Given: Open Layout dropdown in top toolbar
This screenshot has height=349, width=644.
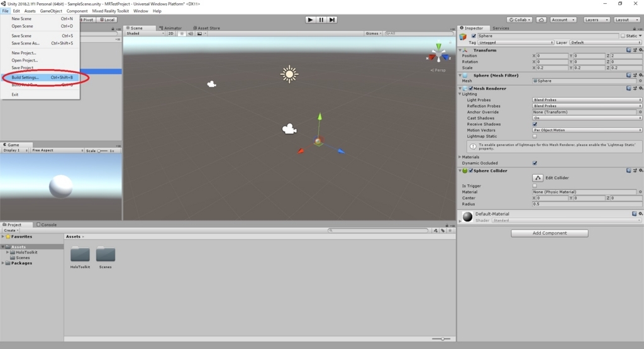Looking at the screenshot, I should click(x=627, y=19).
